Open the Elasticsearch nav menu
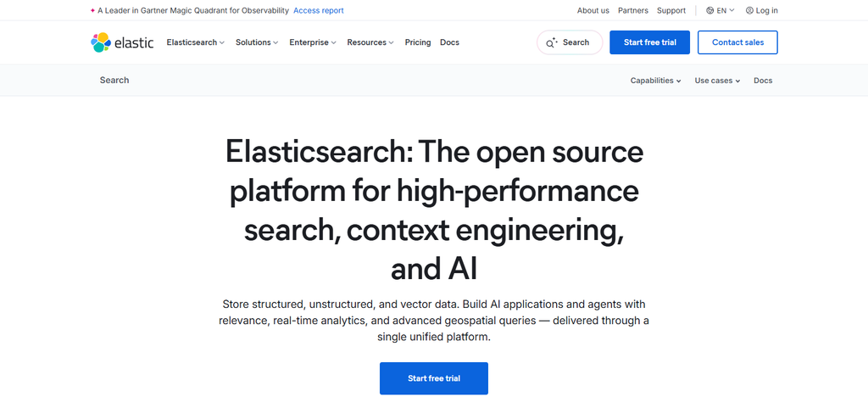Viewport: 868px width, 397px height. pos(196,42)
